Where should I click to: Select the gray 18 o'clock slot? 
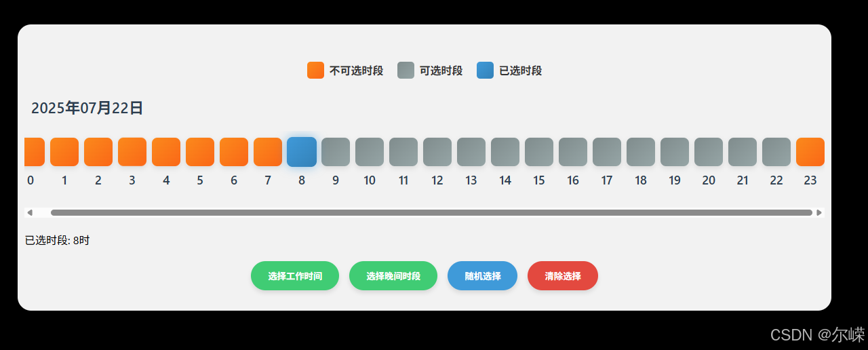coord(641,152)
